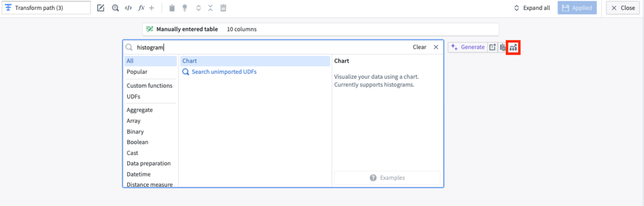Screen dimensions: 644x206
Task: Select the edit board icon in the toolbar
Action: click(101, 8)
